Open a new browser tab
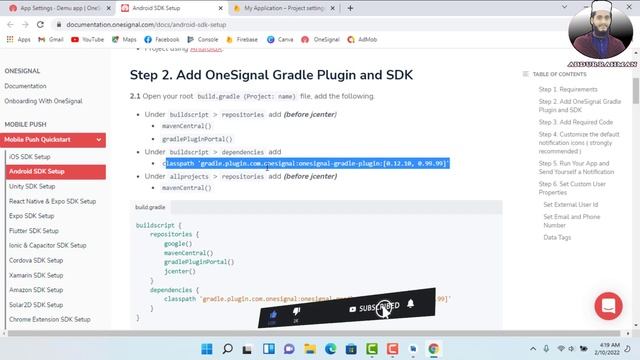 (350, 8)
